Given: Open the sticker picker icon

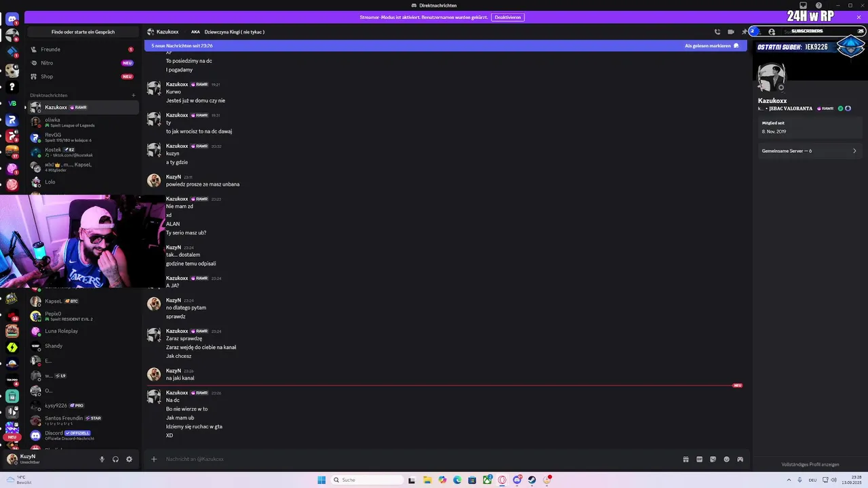Looking at the screenshot, I should (713, 460).
